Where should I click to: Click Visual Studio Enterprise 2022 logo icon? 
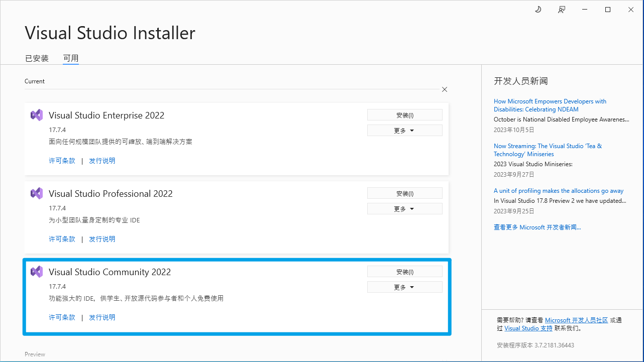pyautogui.click(x=37, y=115)
